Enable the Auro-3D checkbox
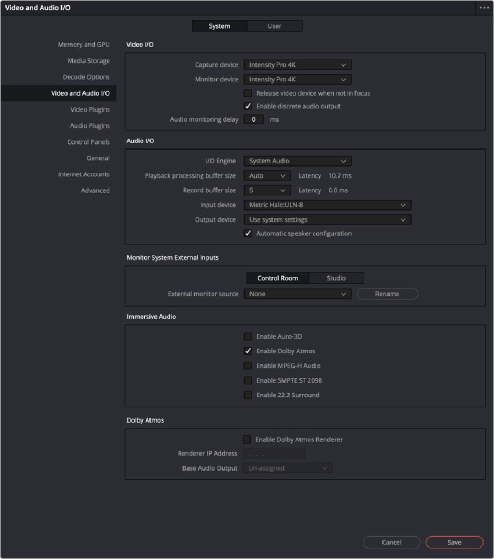 pyautogui.click(x=248, y=337)
